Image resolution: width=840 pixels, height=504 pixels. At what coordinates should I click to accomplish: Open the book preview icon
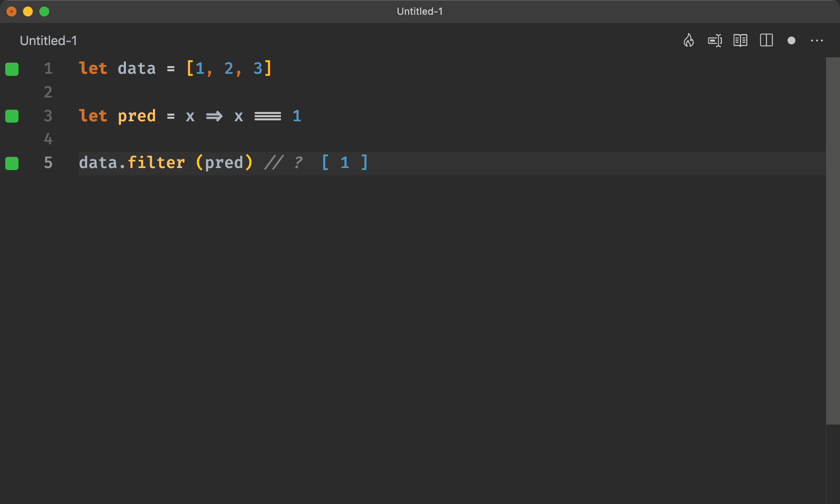(740, 41)
